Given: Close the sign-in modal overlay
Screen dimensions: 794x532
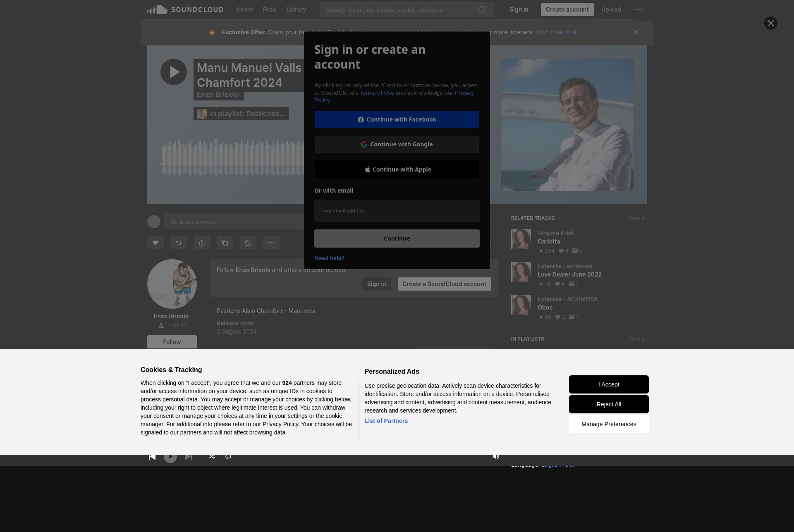Looking at the screenshot, I should (771, 23).
